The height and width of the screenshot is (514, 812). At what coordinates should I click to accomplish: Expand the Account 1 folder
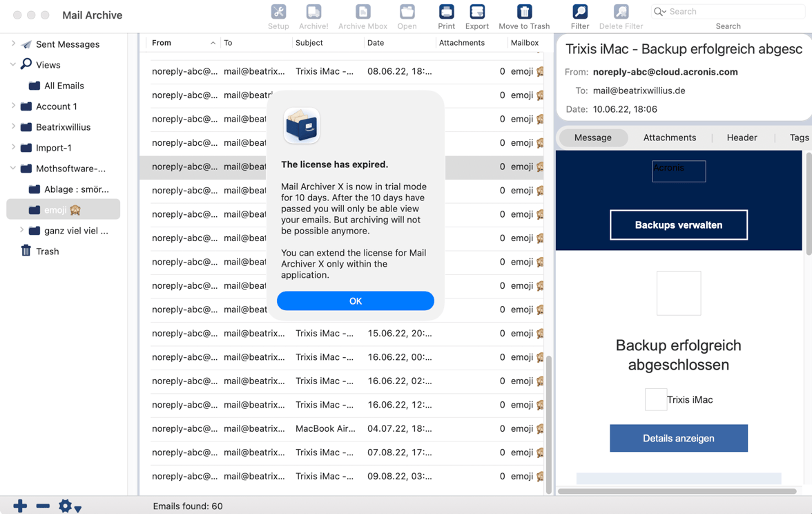pos(13,106)
